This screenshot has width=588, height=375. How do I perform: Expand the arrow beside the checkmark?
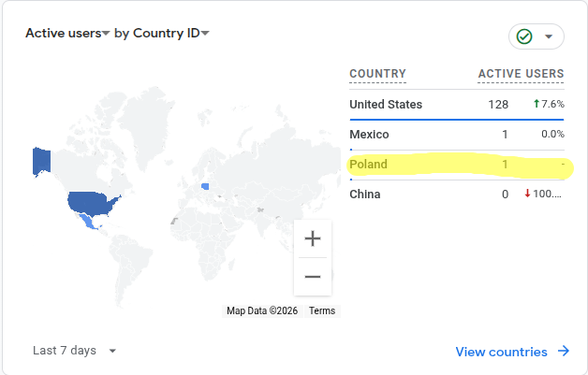tap(549, 37)
